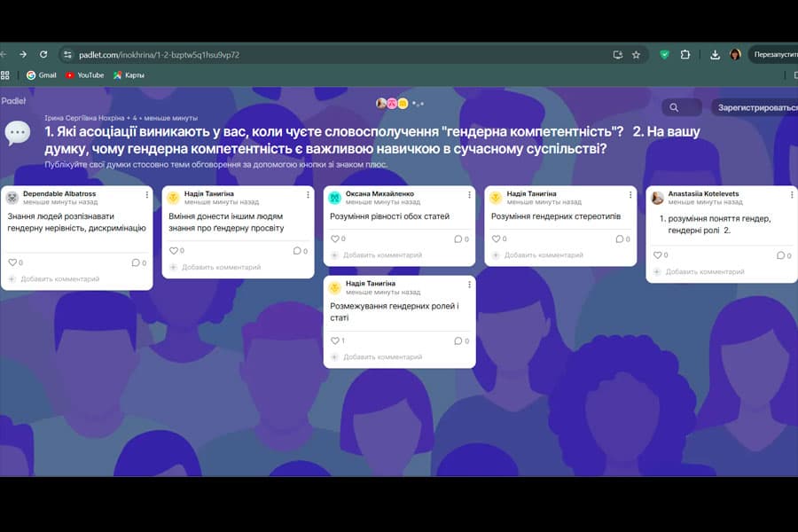
Task: Open comments count on Dependable Albatross post
Action: point(139,262)
